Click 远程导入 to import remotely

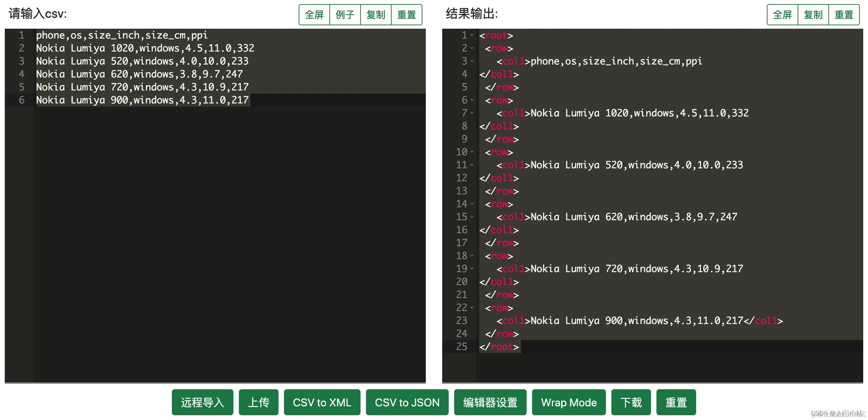202,402
